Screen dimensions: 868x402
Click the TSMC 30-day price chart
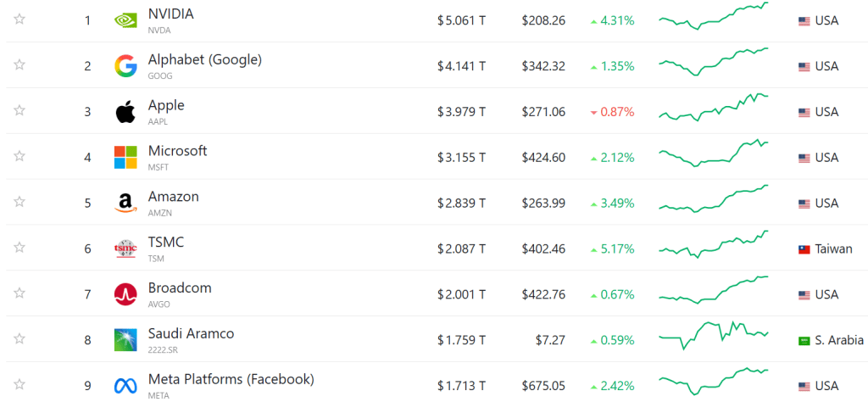tap(714, 244)
